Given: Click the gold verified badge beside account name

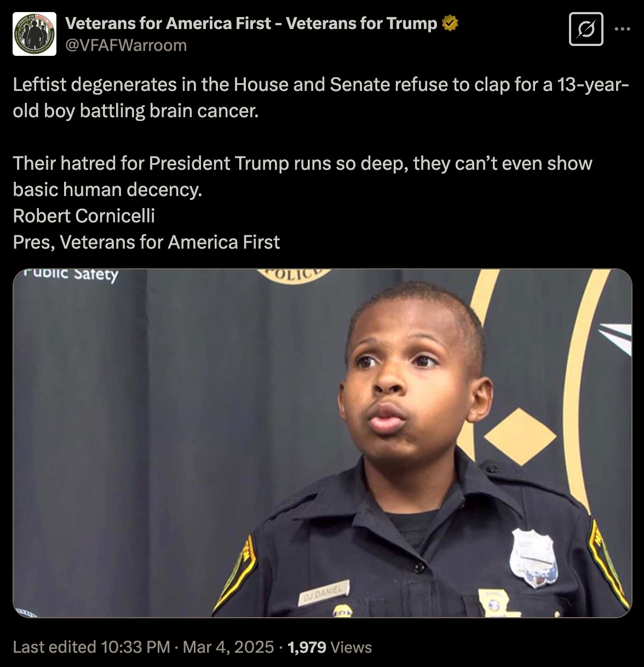Looking at the screenshot, I should point(450,24).
